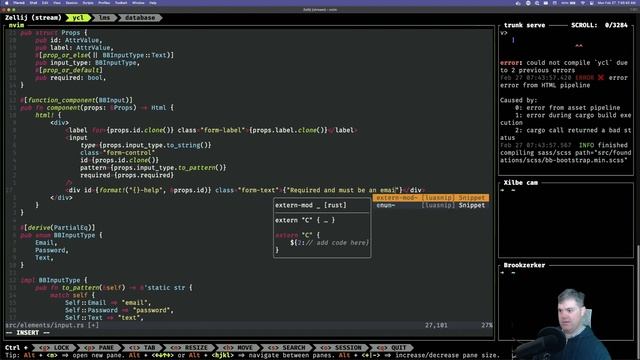Click the 'impl BBInputType {' line
Viewport: 640px width, 360px height.
[54, 280]
